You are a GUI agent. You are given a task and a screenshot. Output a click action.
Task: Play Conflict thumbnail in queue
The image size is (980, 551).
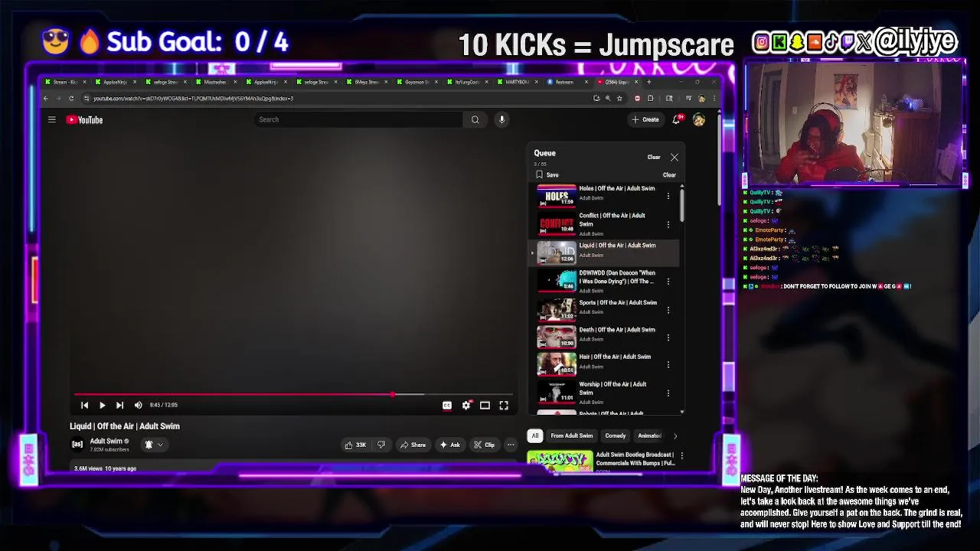pos(557,224)
